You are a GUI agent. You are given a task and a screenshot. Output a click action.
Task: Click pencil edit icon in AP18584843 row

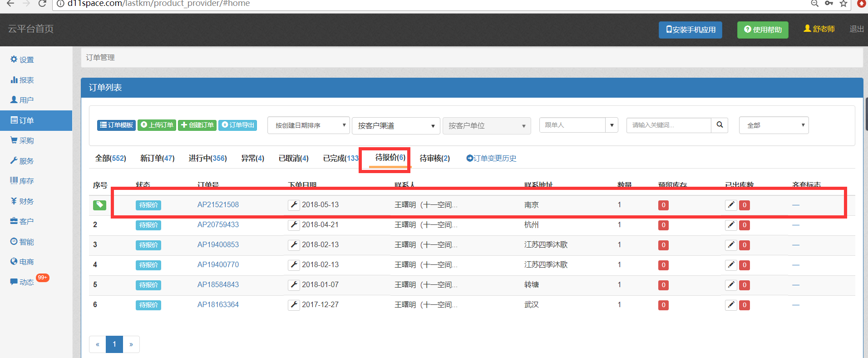pyautogui.click(x=731, y=285)
